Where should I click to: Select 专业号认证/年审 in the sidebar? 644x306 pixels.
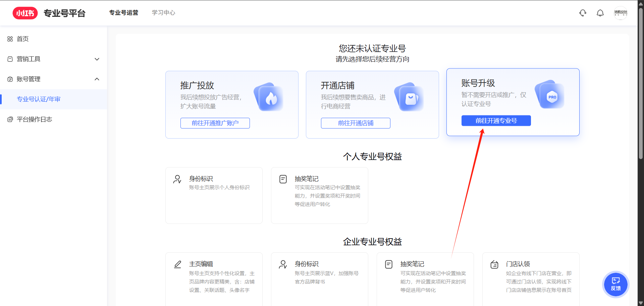(39, 99)
